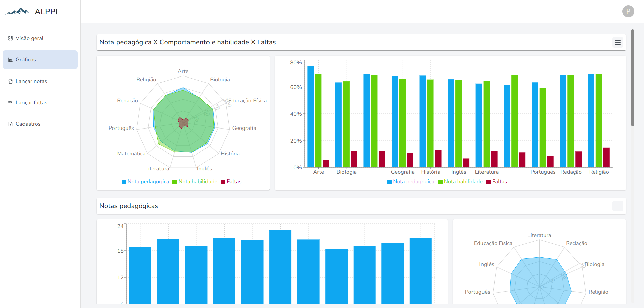Click crimson Faltas swatch in bar chart legend
This screenshot has width=644, height=308.
click(x=489, y=182)
